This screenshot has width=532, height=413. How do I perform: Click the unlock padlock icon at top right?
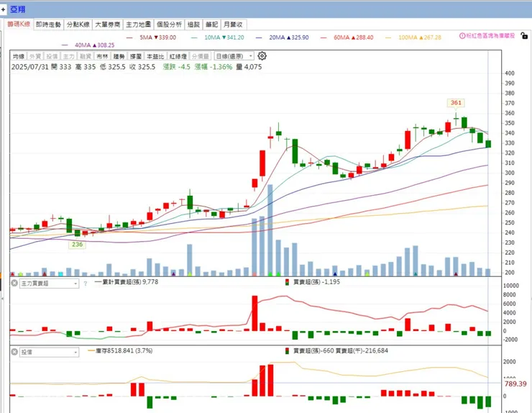[524, 35]
